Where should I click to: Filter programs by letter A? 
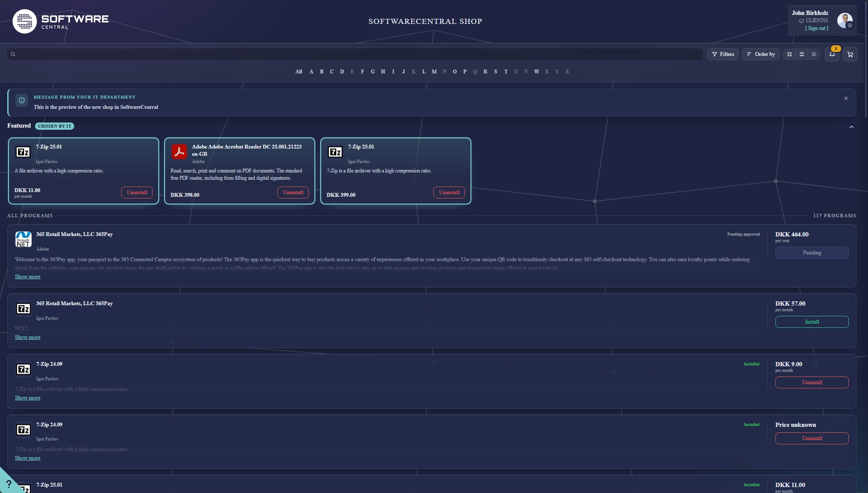311,72
